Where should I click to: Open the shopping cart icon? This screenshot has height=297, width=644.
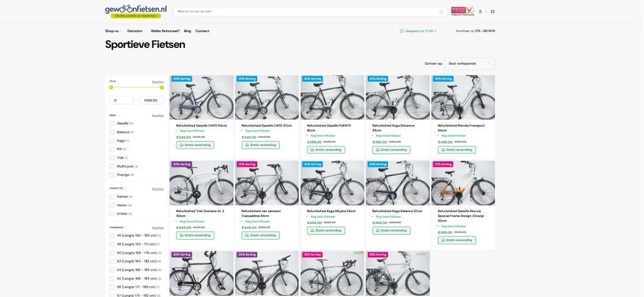click(x=492, y=11)
